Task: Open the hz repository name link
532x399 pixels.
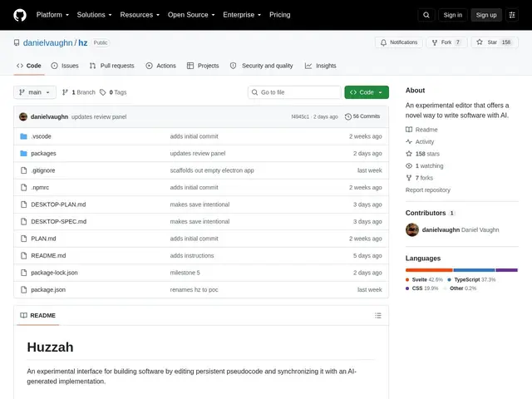Action: tap(83, 42)
